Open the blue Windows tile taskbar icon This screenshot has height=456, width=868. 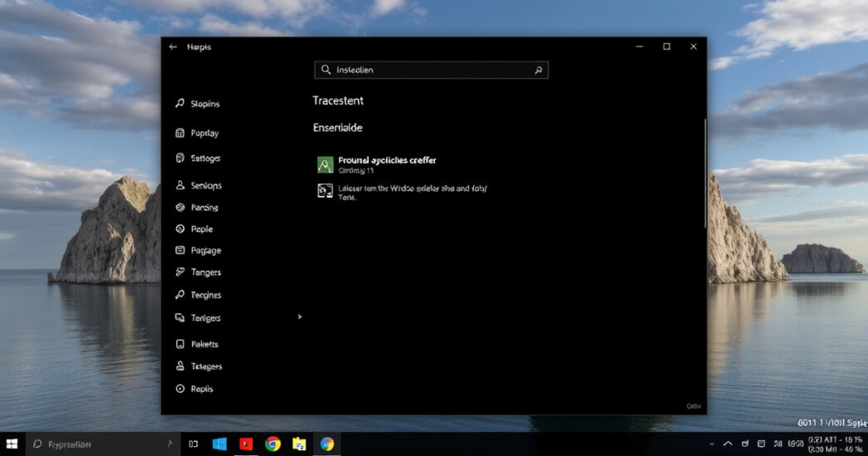coord(219,444)
